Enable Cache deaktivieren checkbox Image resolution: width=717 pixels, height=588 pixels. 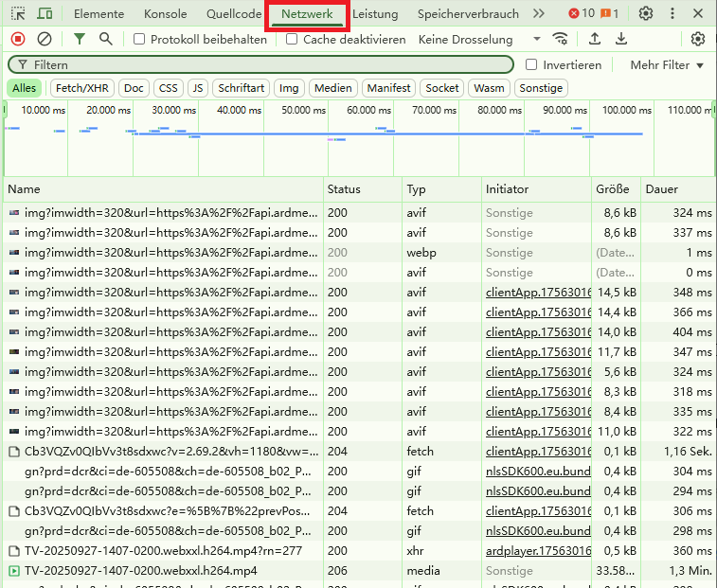pos(292,40)
